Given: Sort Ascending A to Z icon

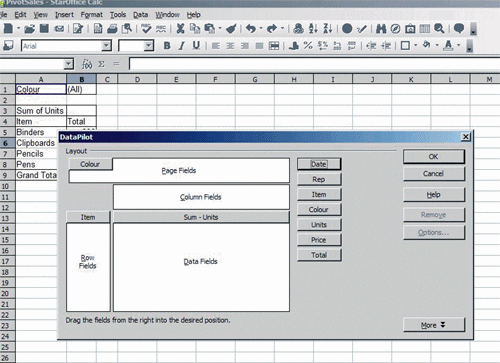Looking at the screenshot, I should coord(313,29).
